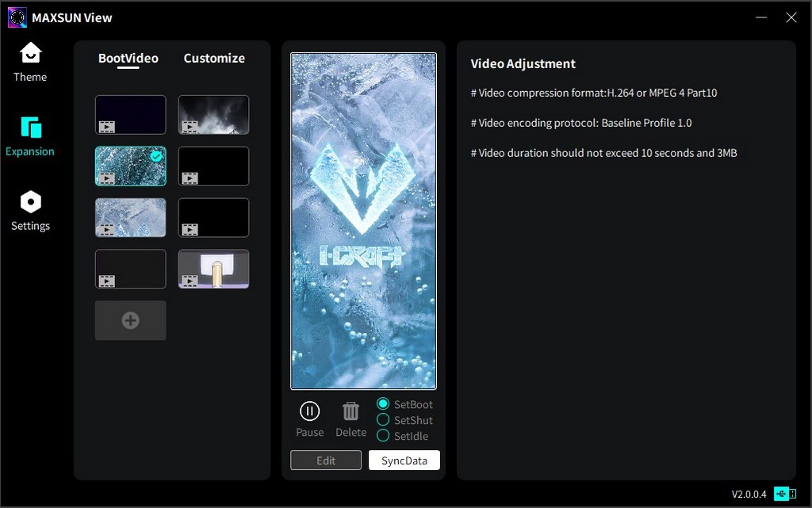
Task: Open the Theme section in sidebar
Action: pos(30,62)
